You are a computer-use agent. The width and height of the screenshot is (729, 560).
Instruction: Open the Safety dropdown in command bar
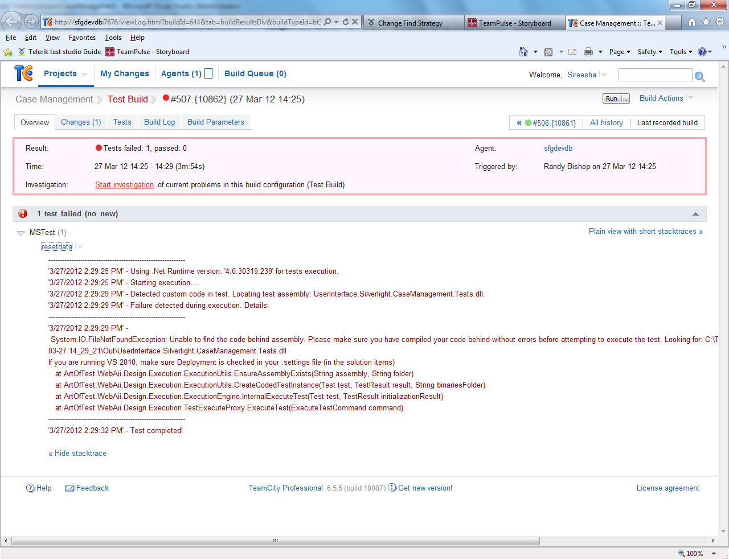point(650,52)
